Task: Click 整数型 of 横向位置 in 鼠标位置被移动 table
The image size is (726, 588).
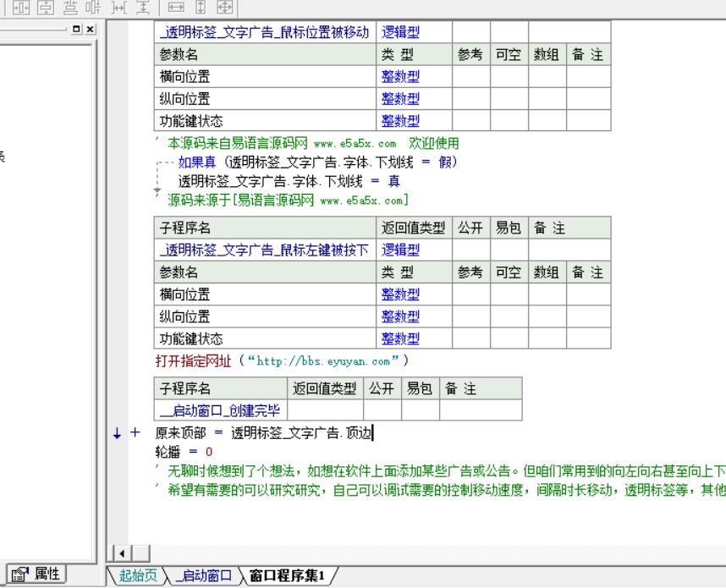Action: [400, 76]
